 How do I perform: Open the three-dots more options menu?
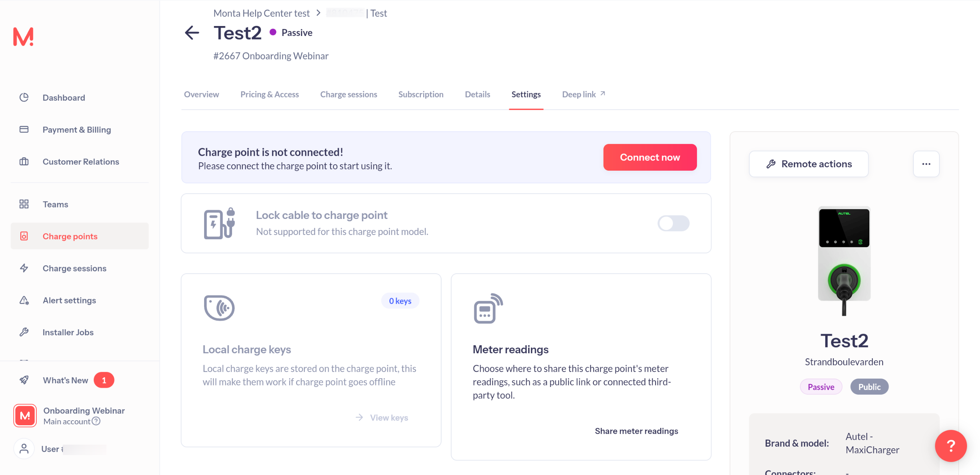point(926,164)
